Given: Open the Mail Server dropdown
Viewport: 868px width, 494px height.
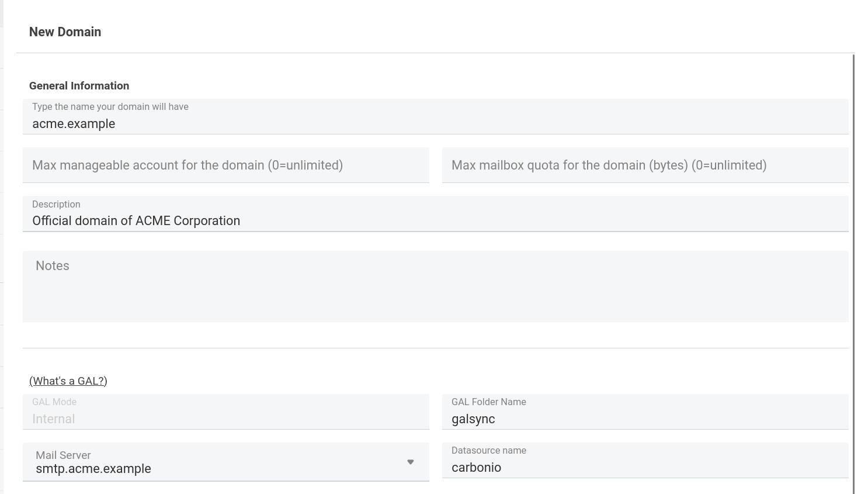Looking at the screenshot, I should coord(225,462).
